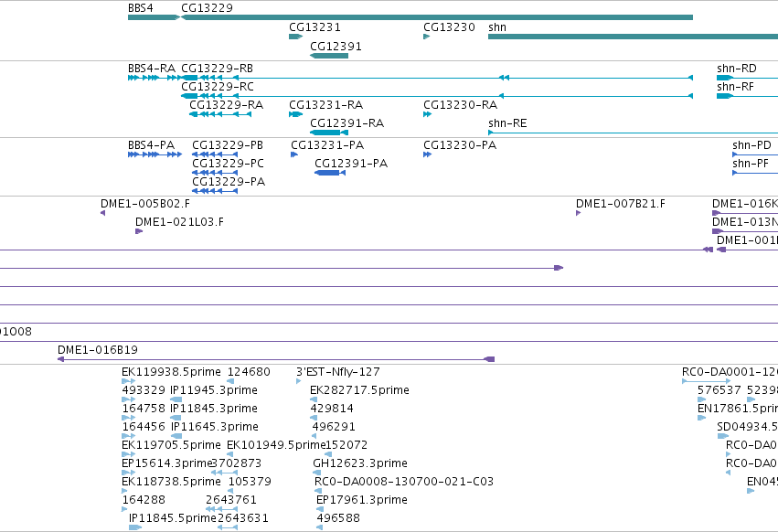Click EST label 164758

click(x=144, y=409)
